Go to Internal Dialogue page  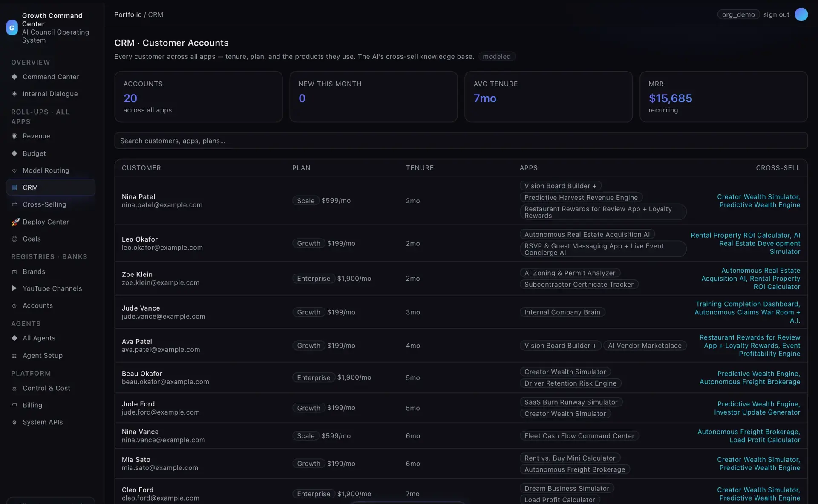click(51, 94)
